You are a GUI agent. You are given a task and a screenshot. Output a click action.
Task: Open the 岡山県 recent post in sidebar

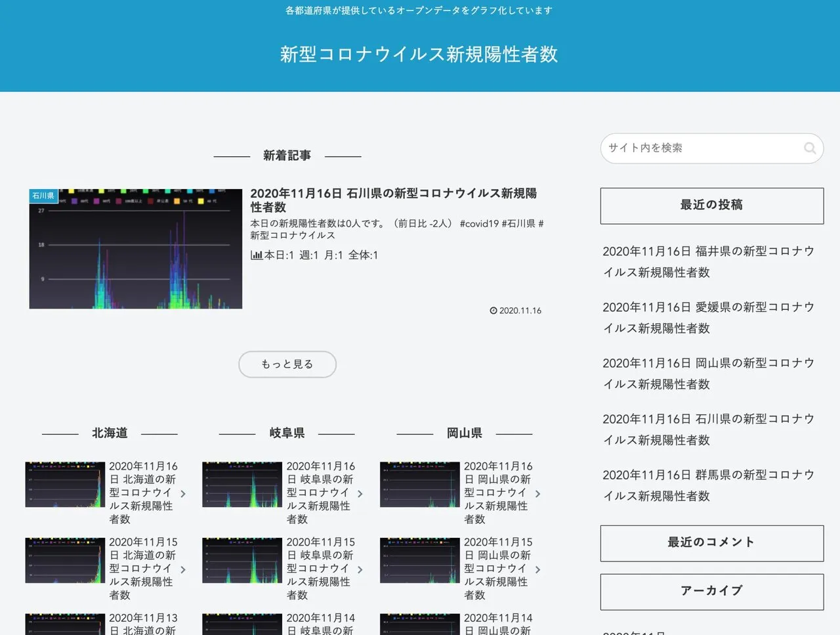708,373
